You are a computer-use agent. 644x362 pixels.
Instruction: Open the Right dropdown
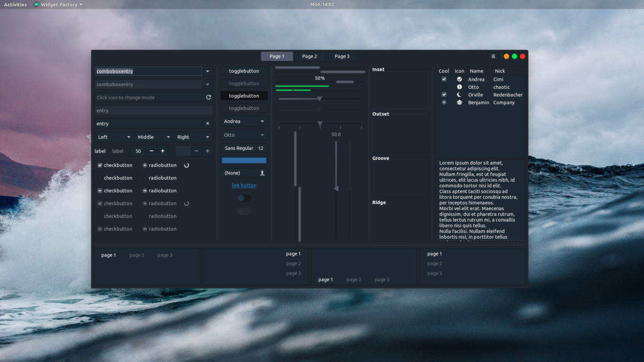pyautogui.click(x=193, y=137)
